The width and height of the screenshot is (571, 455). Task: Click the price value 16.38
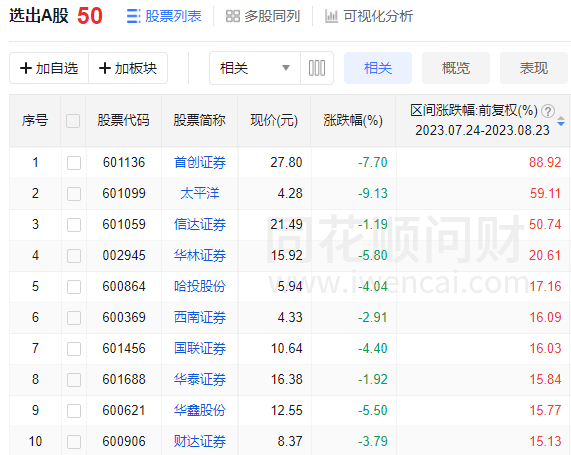click(287, 379)
